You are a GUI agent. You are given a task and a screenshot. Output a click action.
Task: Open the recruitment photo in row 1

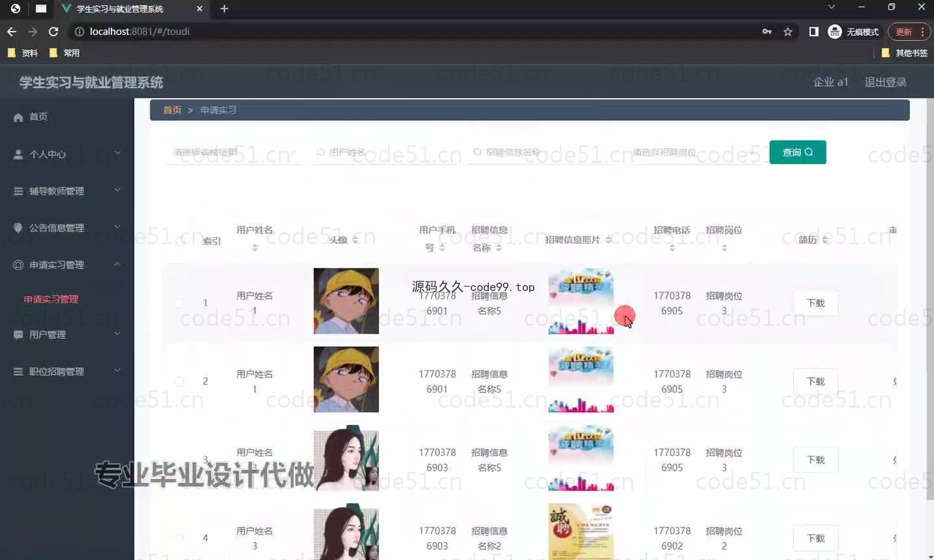click(581, 301)
